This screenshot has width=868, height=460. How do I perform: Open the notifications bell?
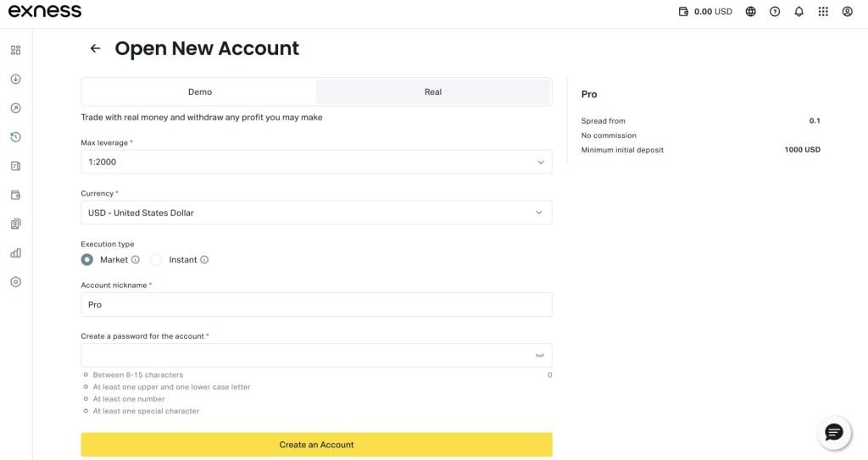[x=798, y=12]
